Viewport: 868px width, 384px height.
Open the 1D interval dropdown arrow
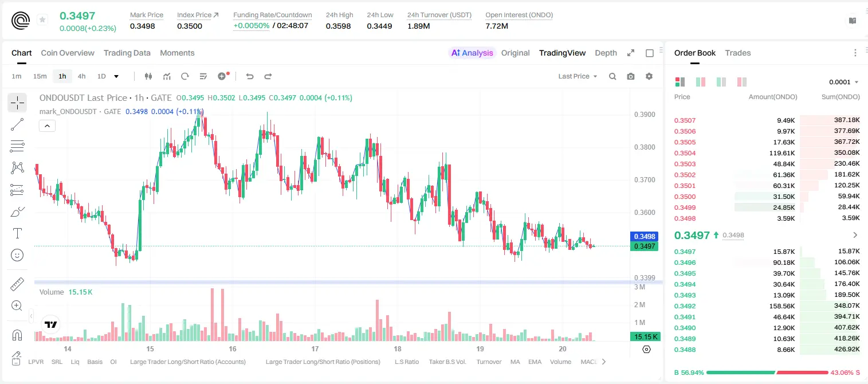tap(116, 76)
